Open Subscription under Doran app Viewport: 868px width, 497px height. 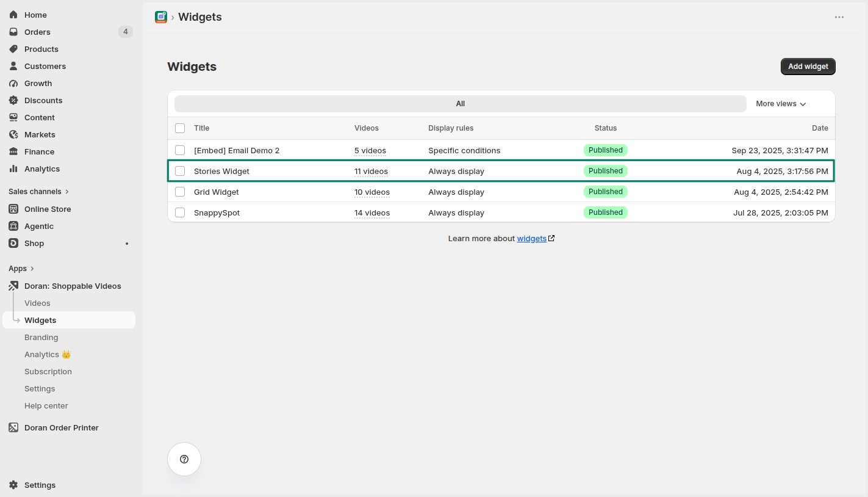pos(48,371)
